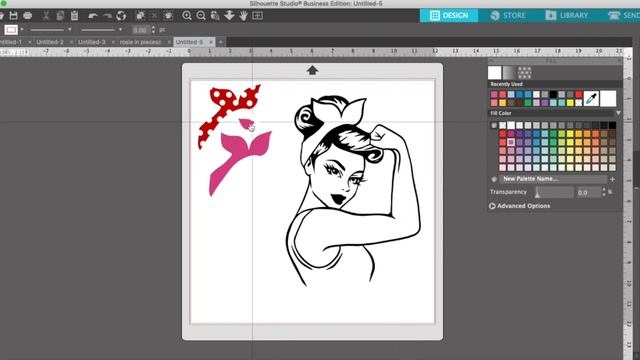Switch to the Untitled-3 document tab
The width and height of the screenshot is (640, 360).
click(x=91, y=42)
